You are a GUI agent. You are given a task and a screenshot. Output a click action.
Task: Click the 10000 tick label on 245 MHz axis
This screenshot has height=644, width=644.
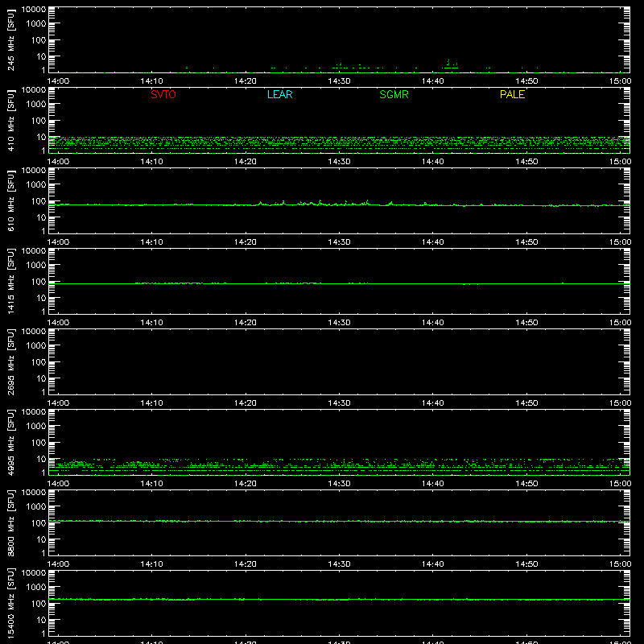pos(34,10)
